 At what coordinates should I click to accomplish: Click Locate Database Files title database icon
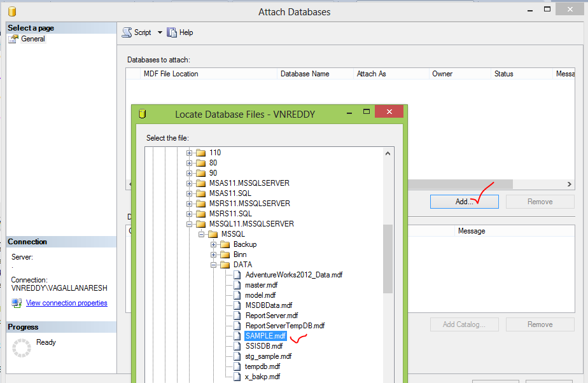tap(143, 113)
